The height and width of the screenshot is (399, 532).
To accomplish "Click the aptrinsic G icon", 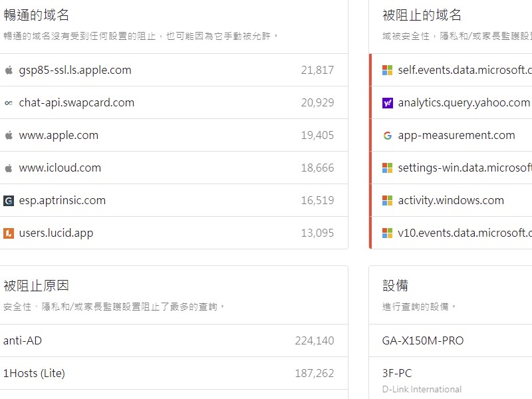I will (9, 201).
